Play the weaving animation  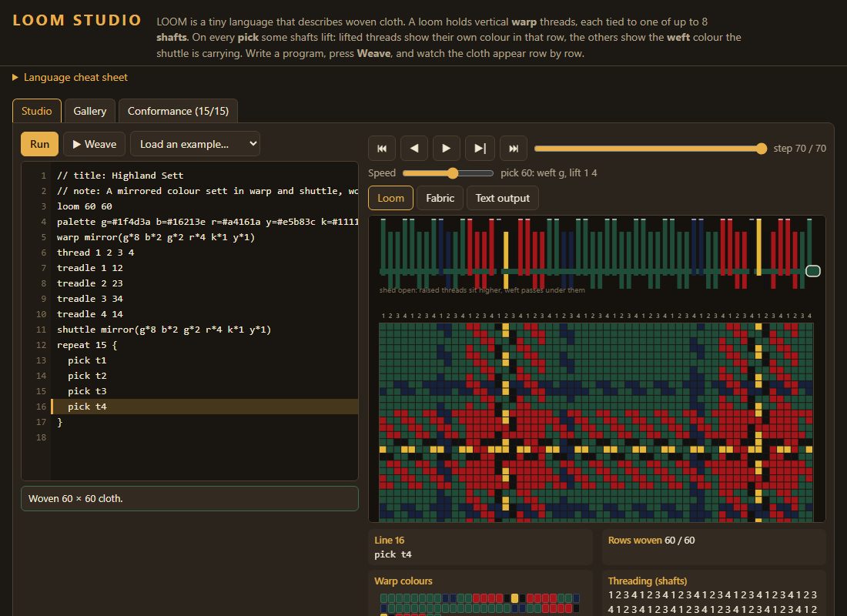446,148
